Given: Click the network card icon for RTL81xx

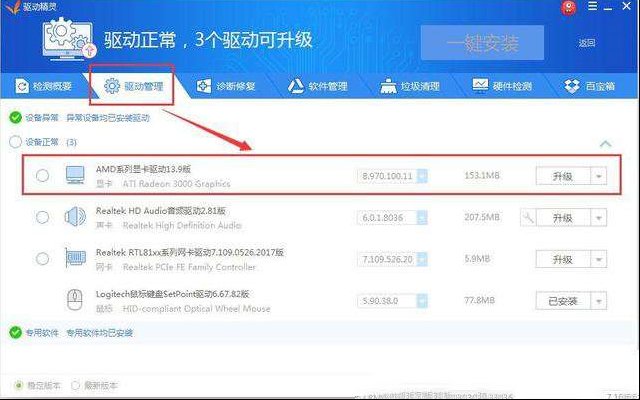Looking at the screenshot, I should 76,258.
